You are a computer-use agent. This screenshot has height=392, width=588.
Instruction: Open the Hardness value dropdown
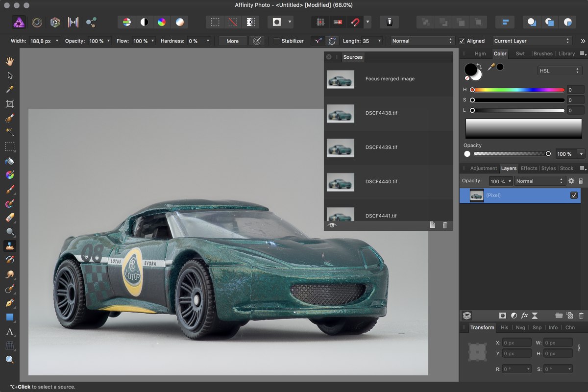tap(208, 41)
